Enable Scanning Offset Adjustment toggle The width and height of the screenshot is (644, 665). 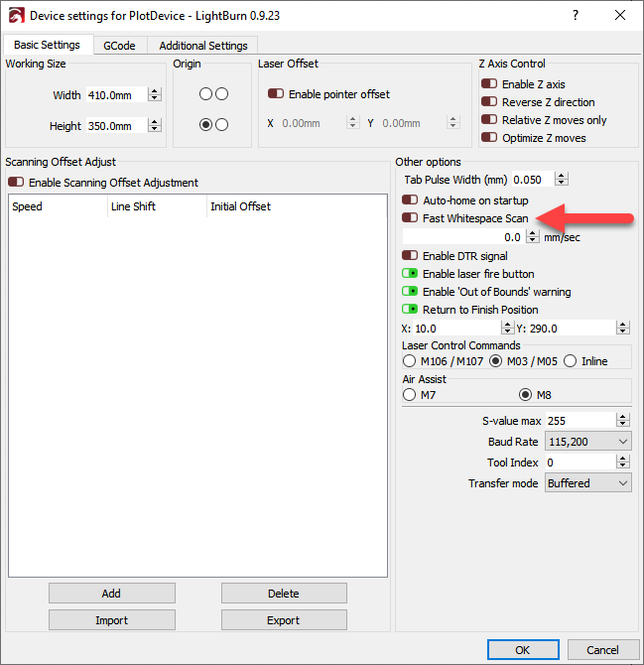point(16,182)
